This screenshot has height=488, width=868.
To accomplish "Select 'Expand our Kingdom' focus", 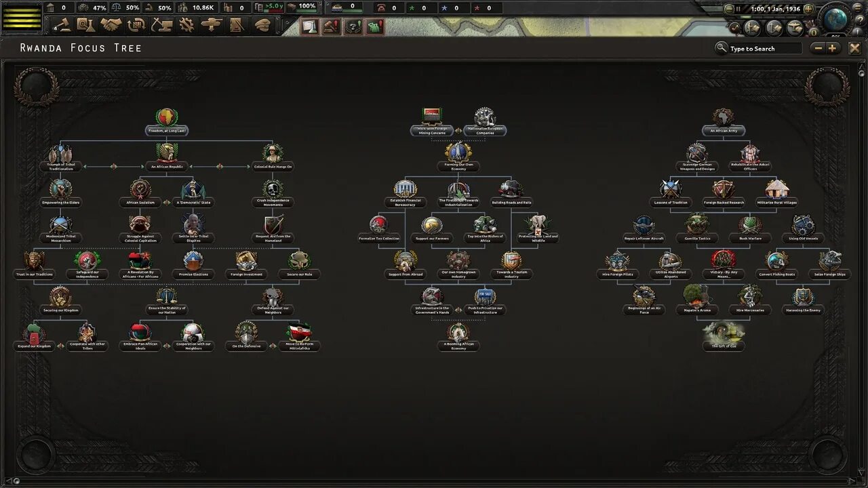I will point(35,338).
